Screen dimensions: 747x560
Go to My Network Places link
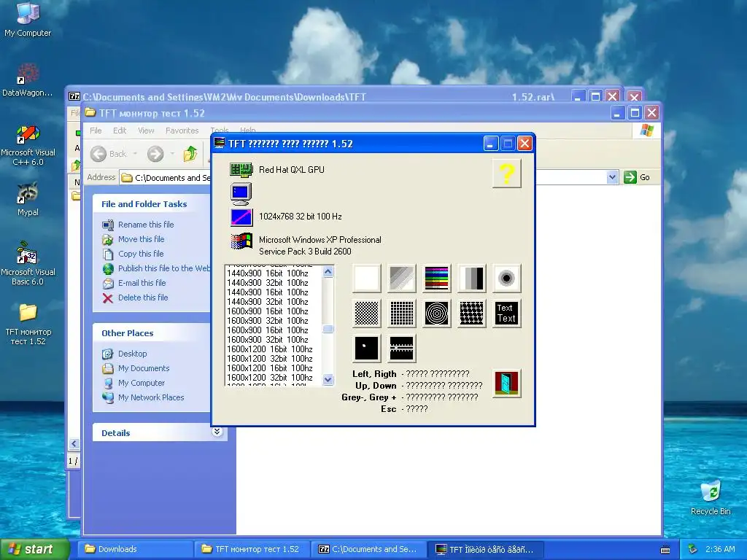pyautogui.click(x=150, y=397)
